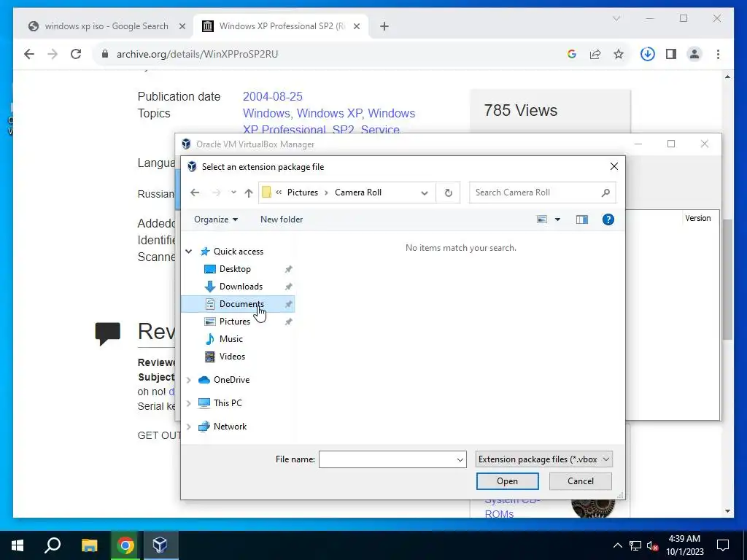Close the Windows XP Professional SP2 tab
This screenshot has height=560, width=747.
pos(356,26)
